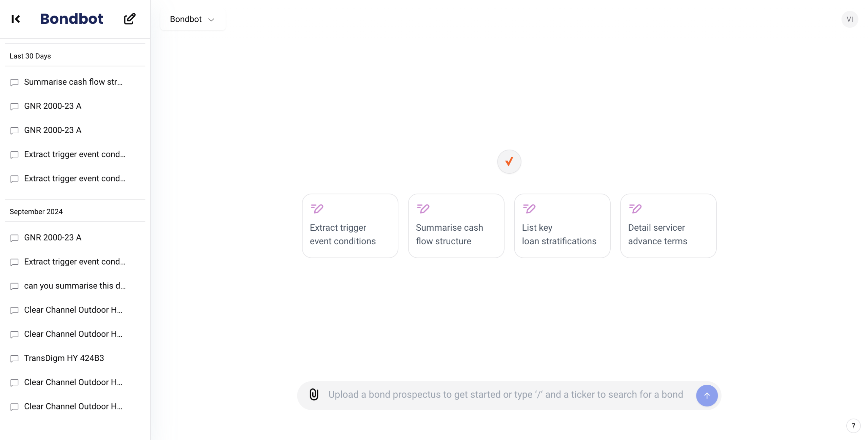The width and height of the screenshot is (868, 440).
Task: Open GNR 2000-23 A chat under September 2024
Action: pos(53,237)
